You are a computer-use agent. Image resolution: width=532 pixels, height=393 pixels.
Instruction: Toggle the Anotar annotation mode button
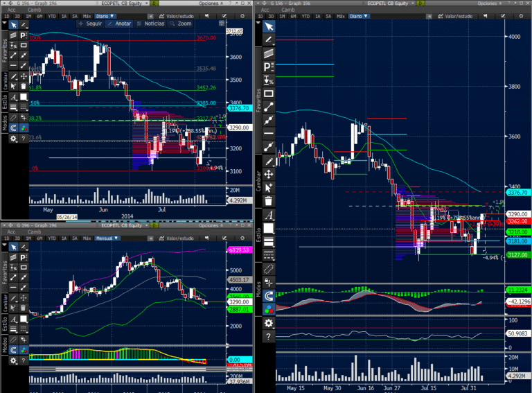click(120, 24)
